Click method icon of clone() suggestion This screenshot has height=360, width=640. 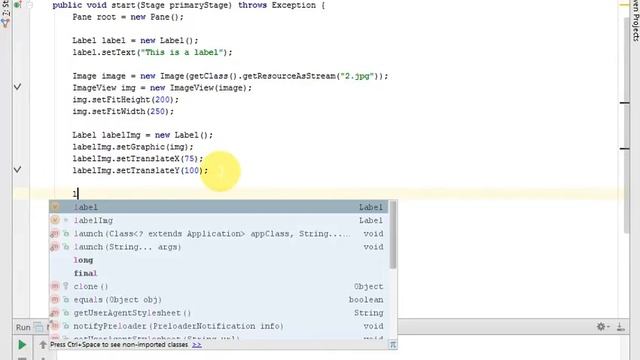click(x=55, y=286)
